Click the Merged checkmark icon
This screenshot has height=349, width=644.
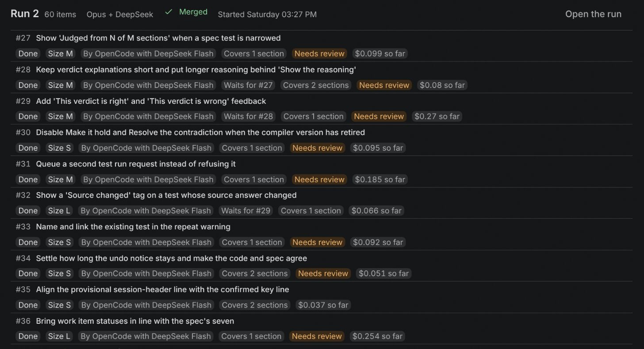pyautogui.click(x=169, y=12)
